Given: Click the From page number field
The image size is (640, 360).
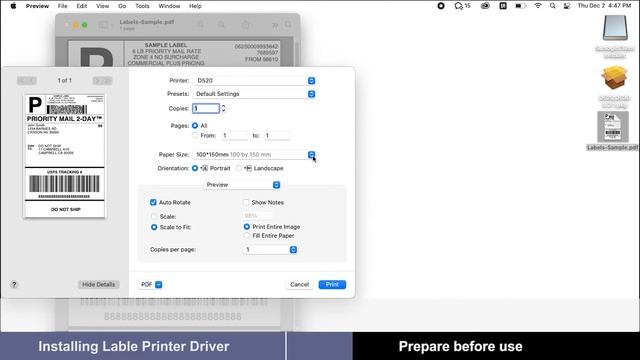Looking at the screenshot, I should [x=234, y=136].
